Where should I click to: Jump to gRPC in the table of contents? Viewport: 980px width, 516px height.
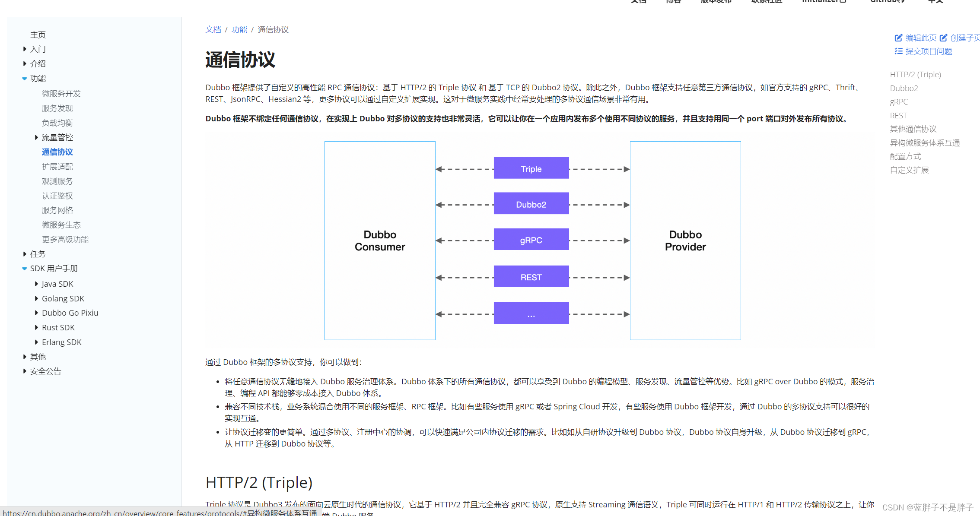899,102
